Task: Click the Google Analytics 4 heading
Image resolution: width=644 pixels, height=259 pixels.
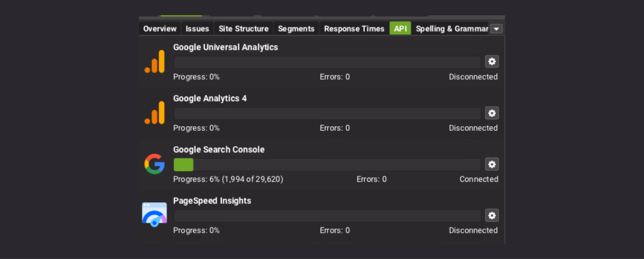Action: coord(210,99)
